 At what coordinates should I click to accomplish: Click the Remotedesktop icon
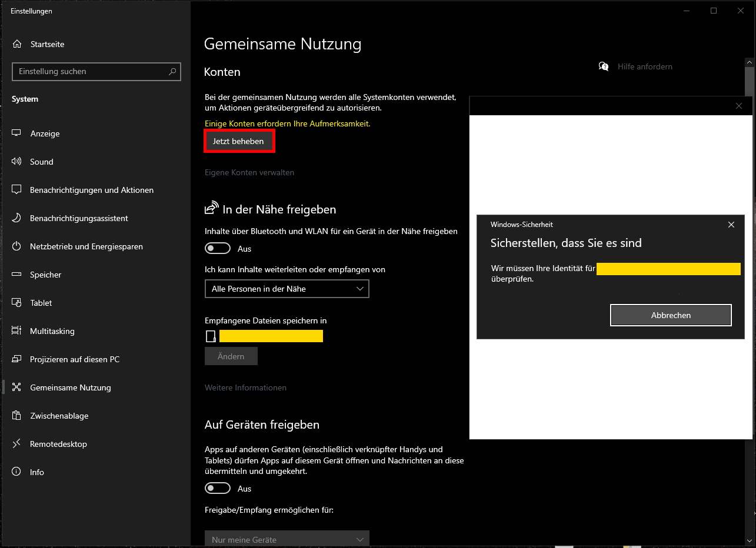(16, 444)
